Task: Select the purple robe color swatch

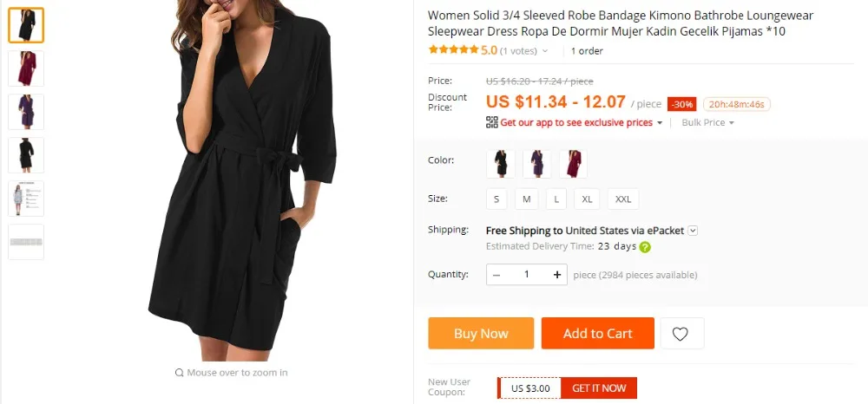Action: tap(537, 164)
